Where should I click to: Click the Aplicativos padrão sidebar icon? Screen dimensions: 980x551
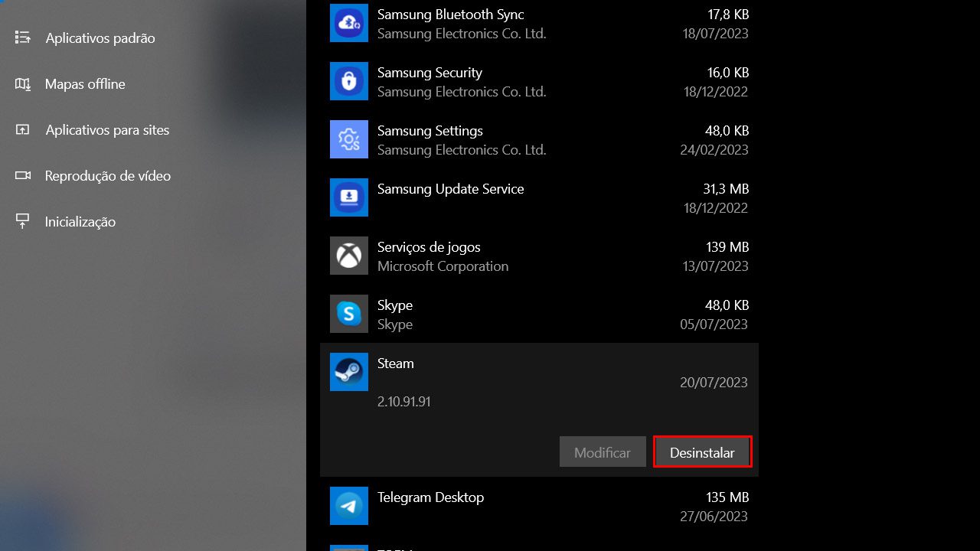(x=23, y=37)
